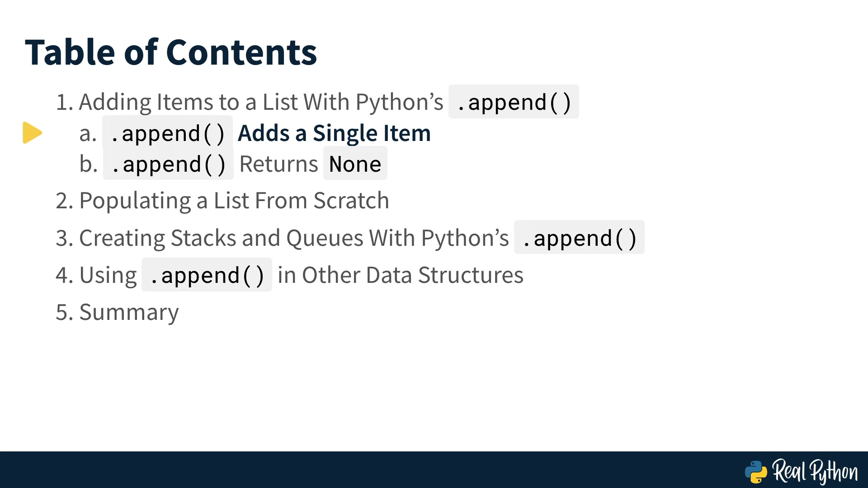Viewport: 868px width, 488px height.
Task: Open Using .append() in Other Data Structures
Action: pos(289,275)
